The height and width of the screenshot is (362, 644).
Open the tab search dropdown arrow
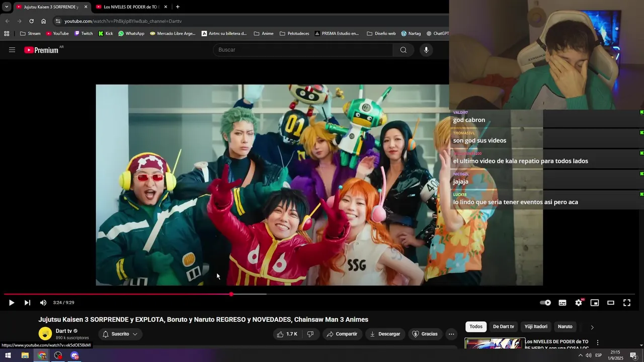pos(7,7)
